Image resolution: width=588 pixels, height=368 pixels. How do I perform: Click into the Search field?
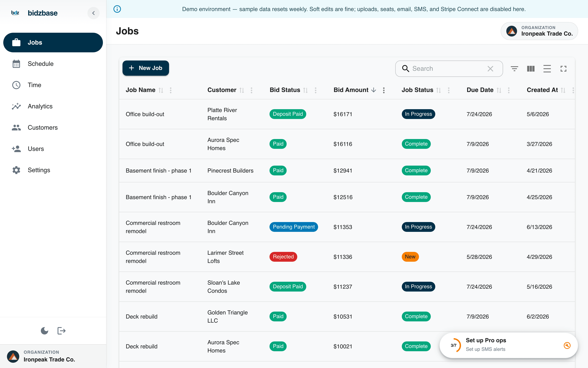[449, 69]
